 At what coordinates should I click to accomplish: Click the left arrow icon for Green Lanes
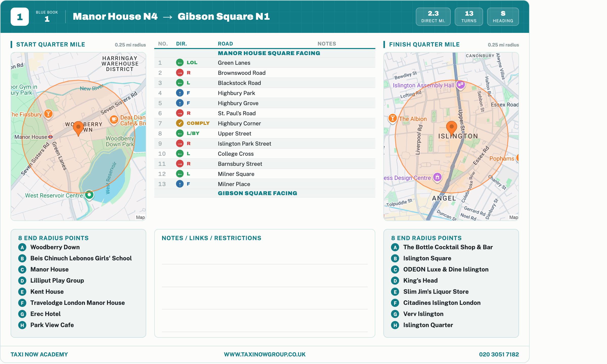coord(180,63)
